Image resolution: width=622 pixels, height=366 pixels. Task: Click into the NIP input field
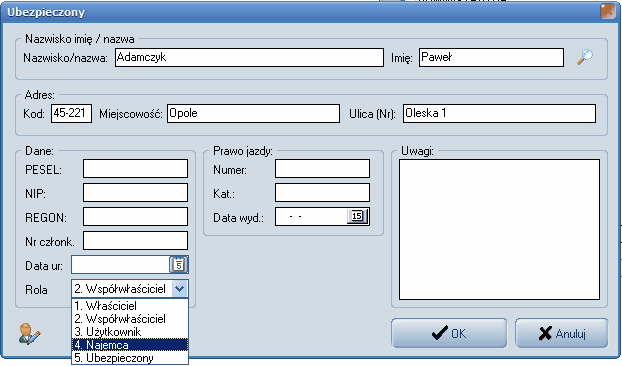tap(135, 193)
